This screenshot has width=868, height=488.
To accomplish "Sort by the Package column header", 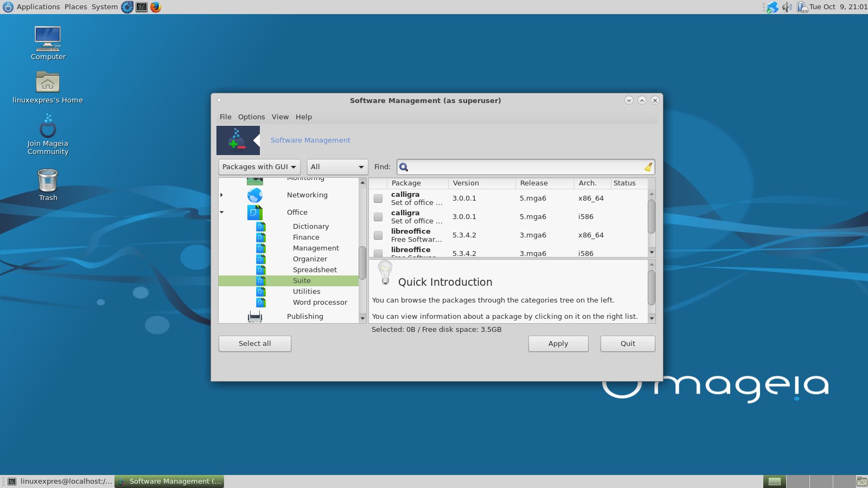I will (x=418, y=183).
